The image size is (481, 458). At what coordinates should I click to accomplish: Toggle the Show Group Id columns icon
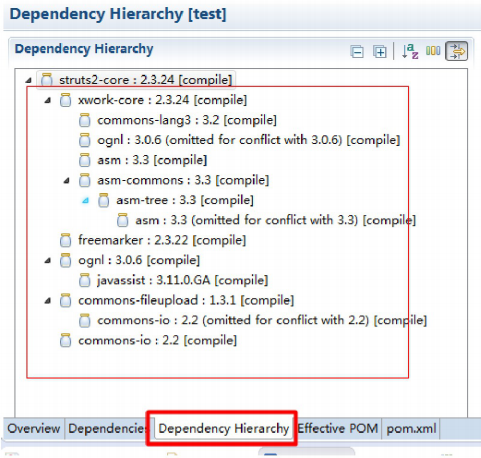[x=433, y=51]
